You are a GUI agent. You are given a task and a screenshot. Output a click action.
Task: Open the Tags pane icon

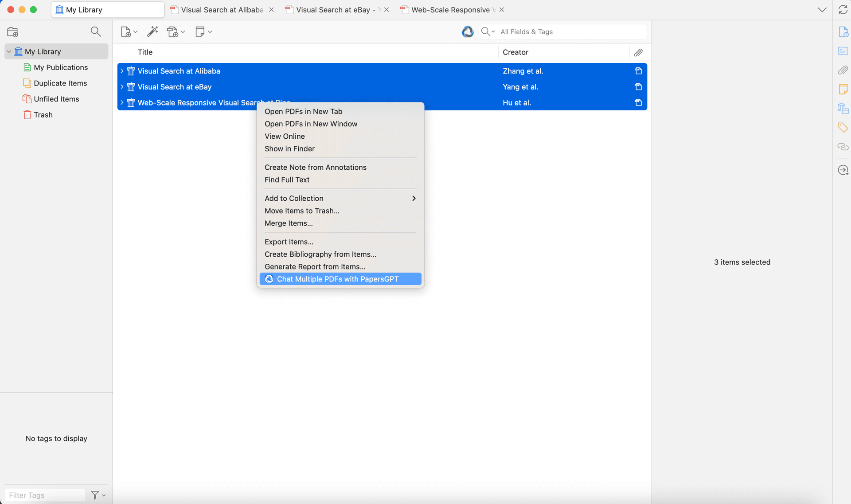843,128
